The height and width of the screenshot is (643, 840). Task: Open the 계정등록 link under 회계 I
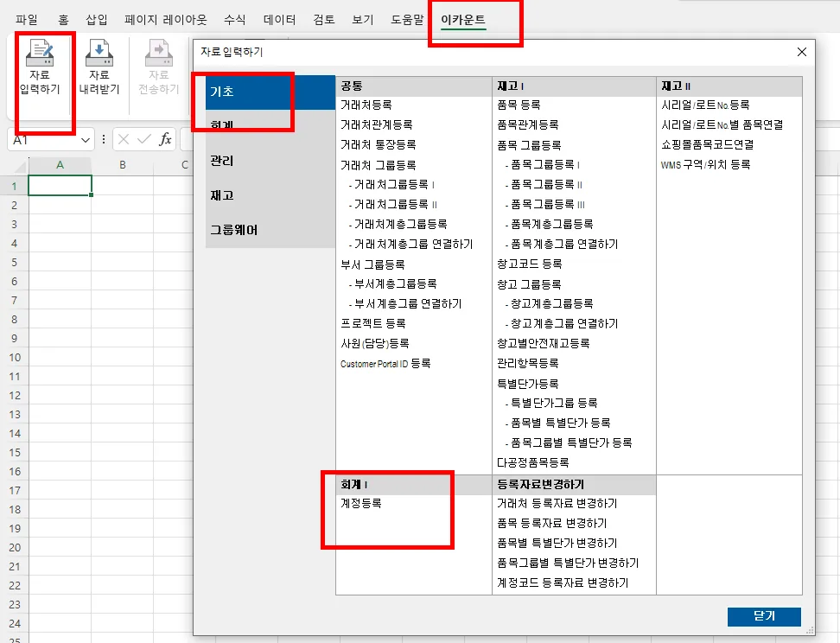coord(360,503)
